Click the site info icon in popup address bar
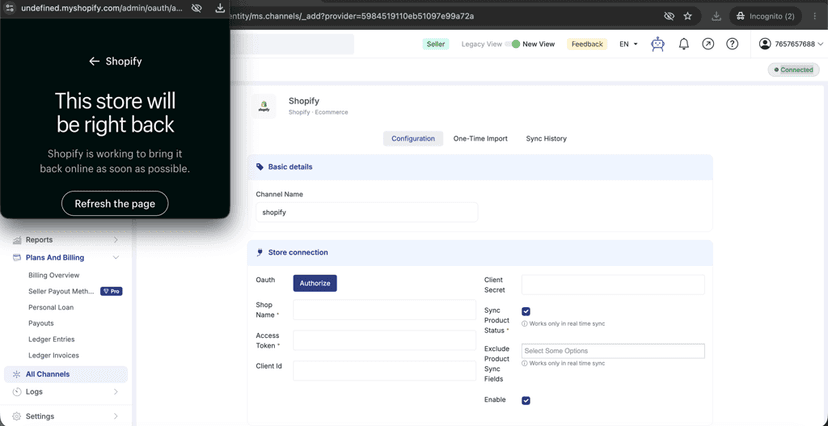The width and height of the screenshot is (828, 426). click(x=9, y=8)
